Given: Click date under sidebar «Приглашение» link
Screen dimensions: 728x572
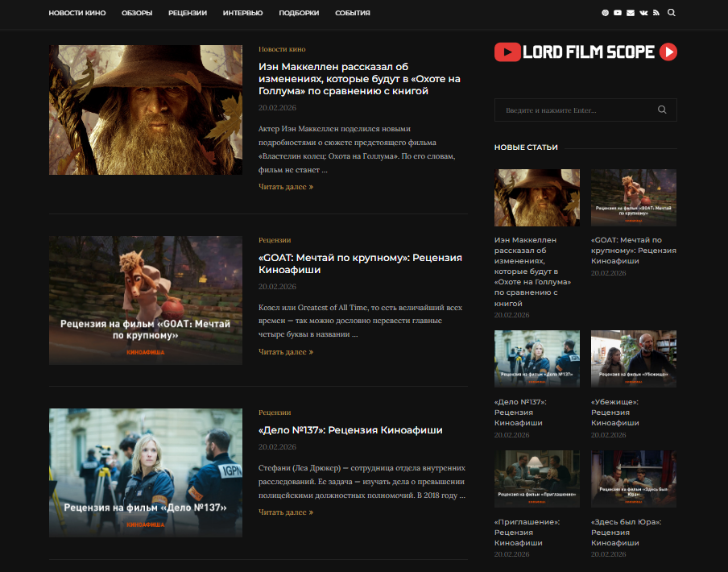Looking at the screenshot, I should (512, 554).
